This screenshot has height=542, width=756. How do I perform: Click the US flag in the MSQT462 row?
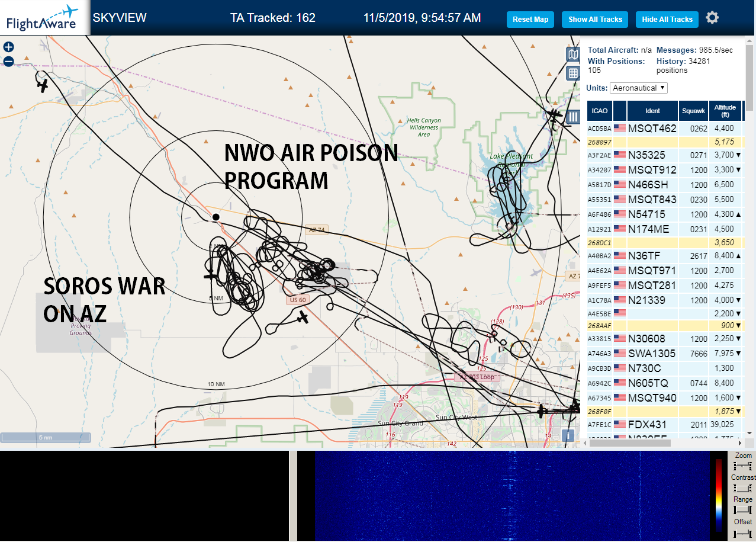tap(620, 128)
